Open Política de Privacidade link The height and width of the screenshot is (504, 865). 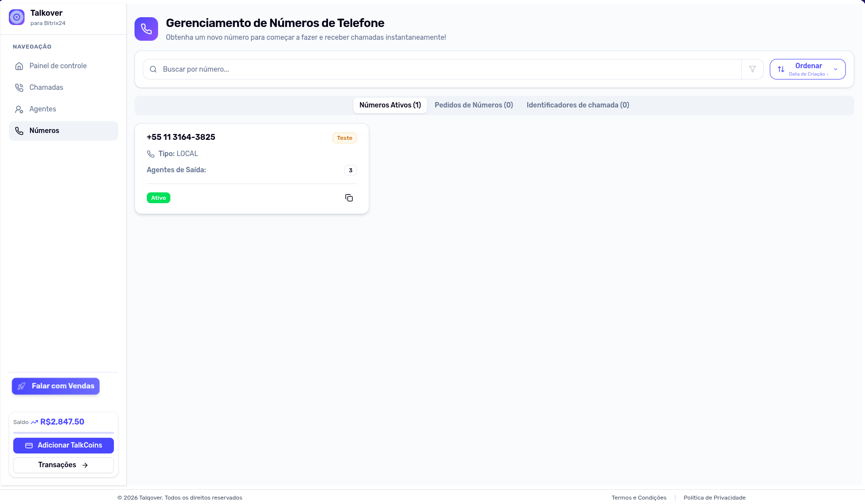coord(715,498)
